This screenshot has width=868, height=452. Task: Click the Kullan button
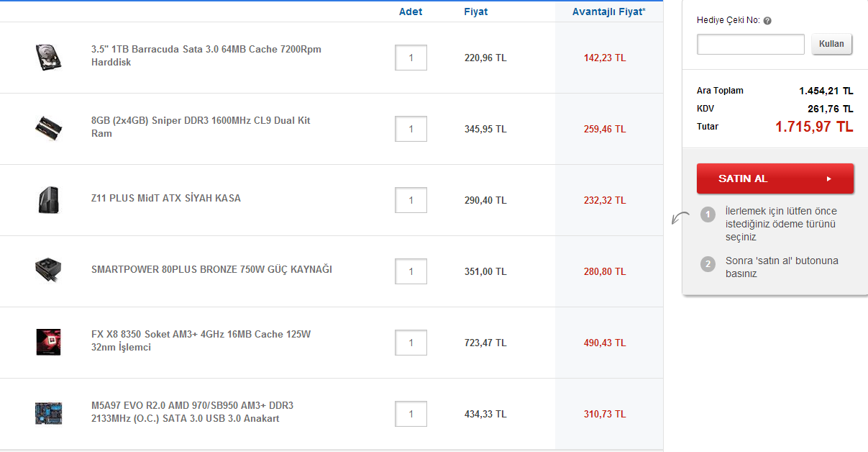[832, 44]
